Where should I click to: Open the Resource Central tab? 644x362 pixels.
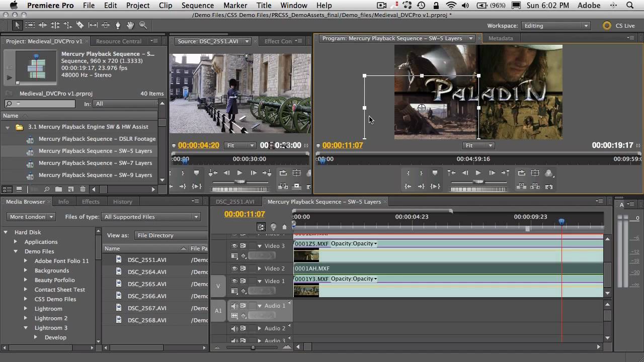pos(118,41)
